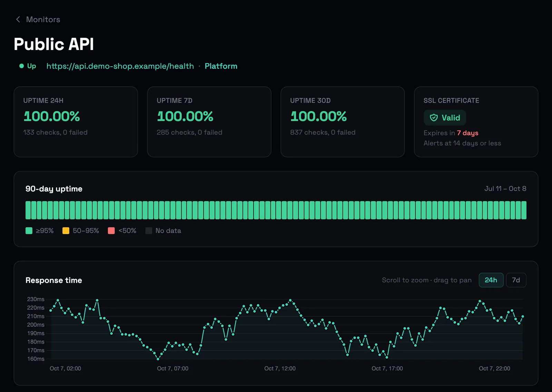Image resolution: width=552 pixels, height=392 pixels.
Task: Click the shield icon in Valid badge
Action: [434, 118]
